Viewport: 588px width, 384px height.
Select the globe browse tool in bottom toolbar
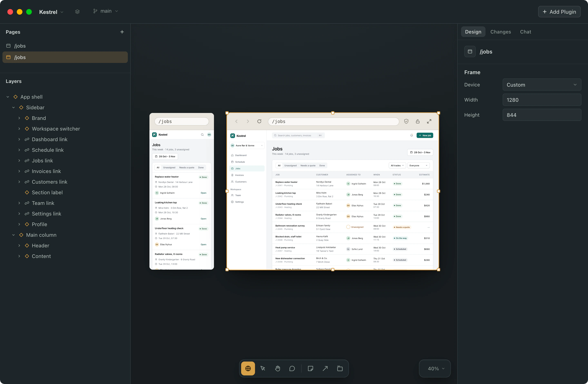[248, 368]
